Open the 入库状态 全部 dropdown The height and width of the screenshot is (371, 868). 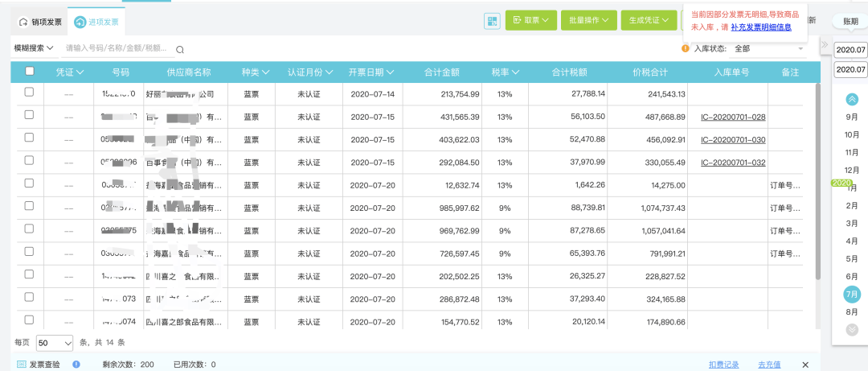pyautogui.click(x=768, y=49)
